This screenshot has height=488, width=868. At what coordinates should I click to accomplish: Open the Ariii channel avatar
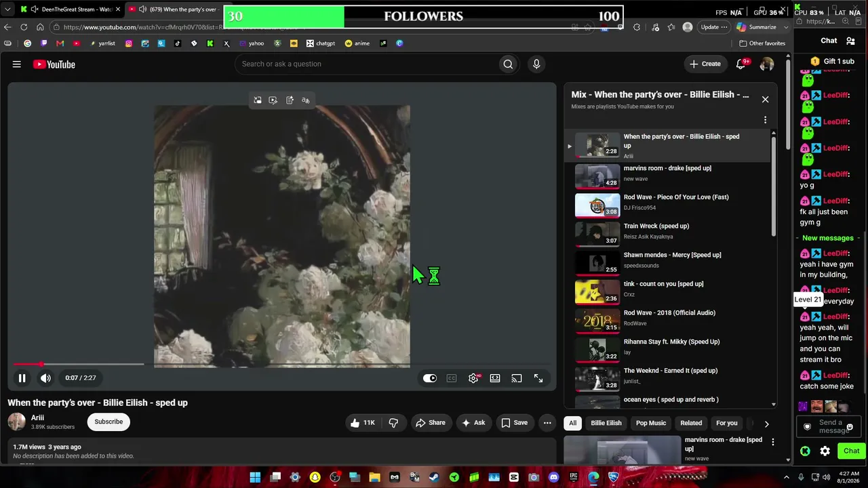click(x=17, y=422)
